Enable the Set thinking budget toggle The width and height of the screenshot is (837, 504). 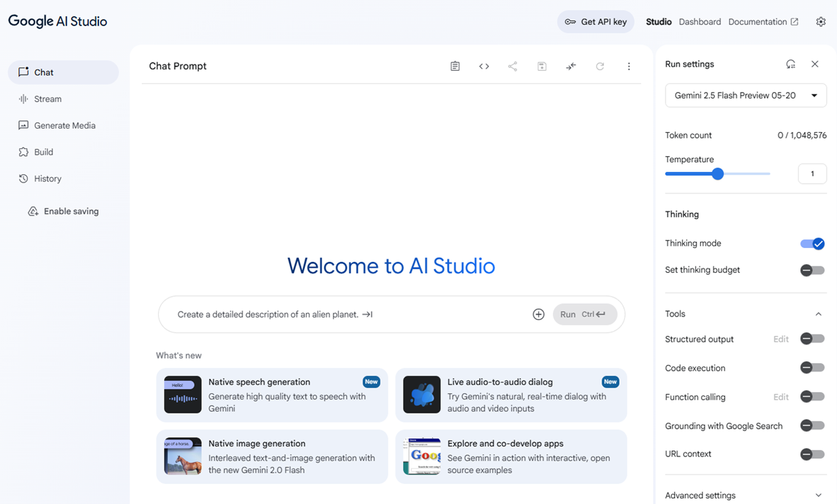coord(813,270)
